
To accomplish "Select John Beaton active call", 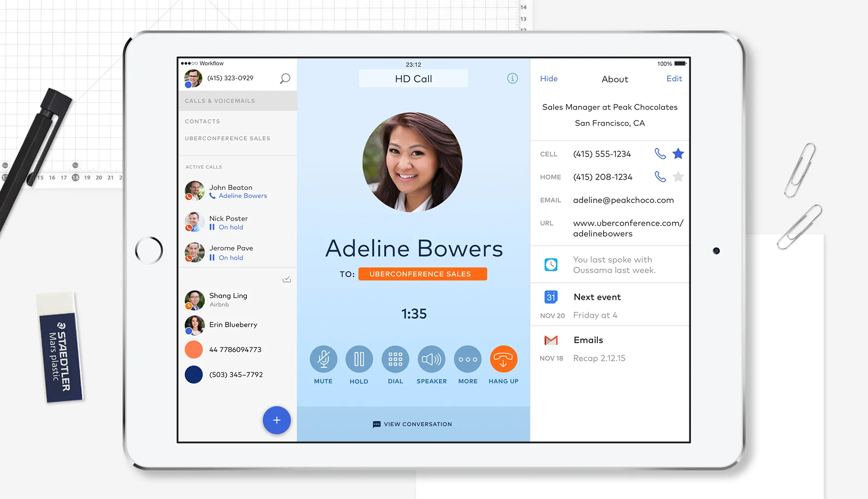I will 238,191.
